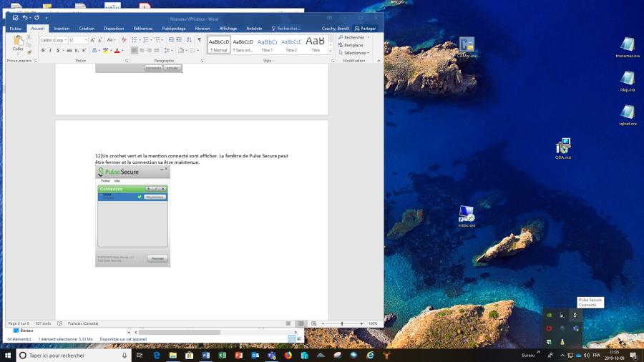Switch to the Disposition tab
This screenshot has width=644, height=362.
(x=114, y=29)
